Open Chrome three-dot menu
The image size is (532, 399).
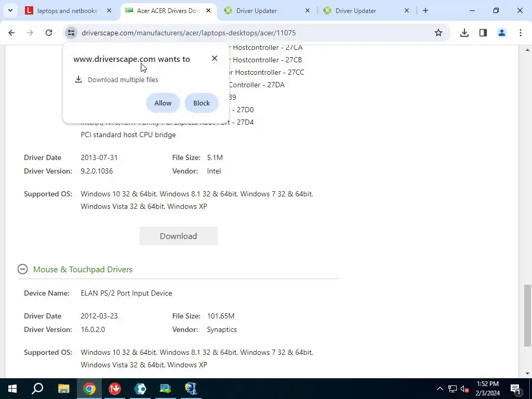click(x=521, y=33)
